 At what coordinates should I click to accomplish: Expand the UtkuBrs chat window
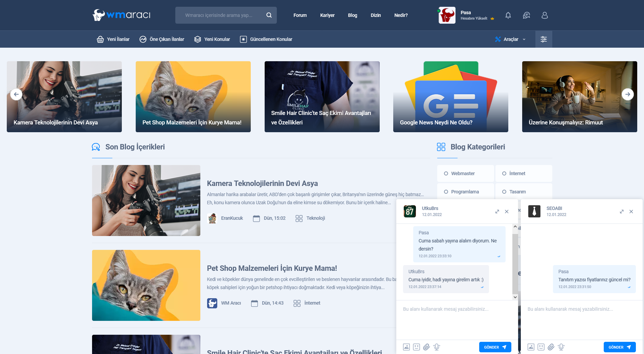(497, 212)
